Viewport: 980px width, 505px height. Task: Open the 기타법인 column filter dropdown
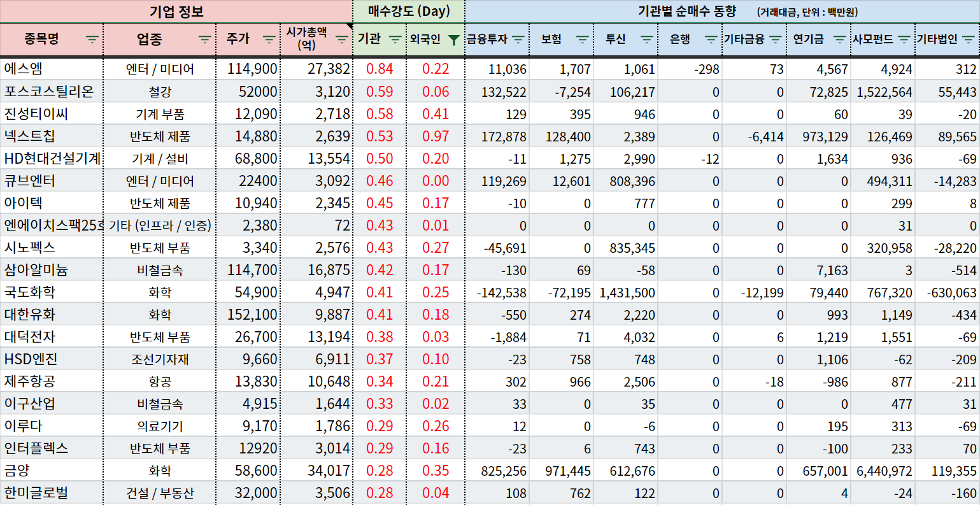[968, 39]
